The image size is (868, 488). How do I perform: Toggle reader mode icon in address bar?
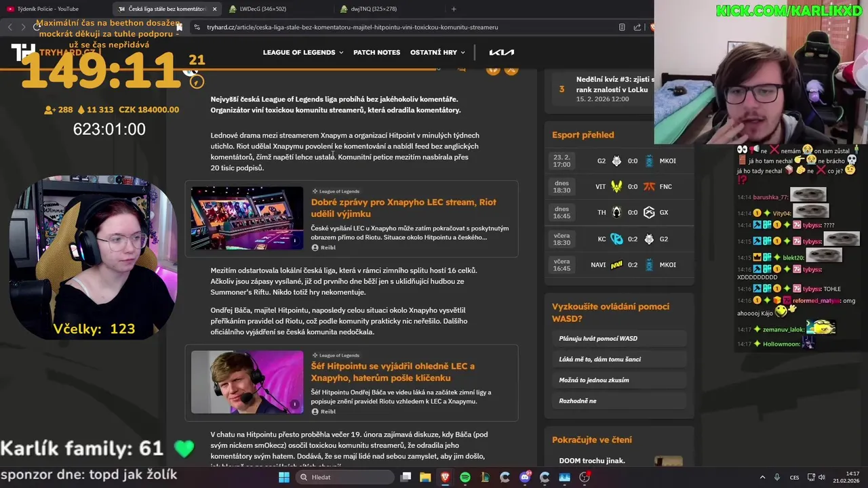point(622,27)
